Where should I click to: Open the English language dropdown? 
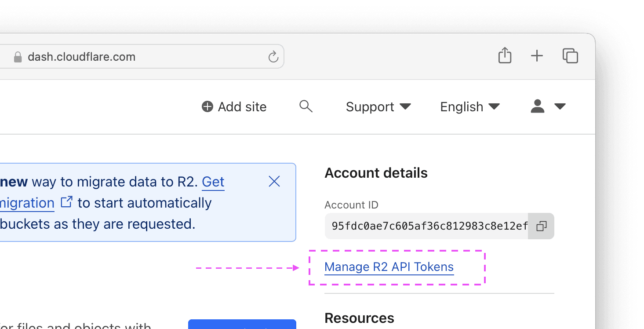pos(469,106)
